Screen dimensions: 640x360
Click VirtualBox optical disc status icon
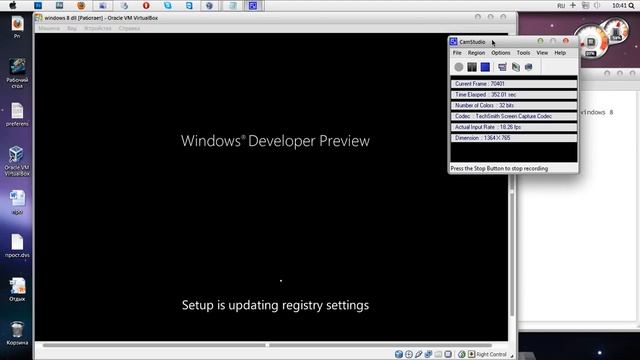(409, 354)
